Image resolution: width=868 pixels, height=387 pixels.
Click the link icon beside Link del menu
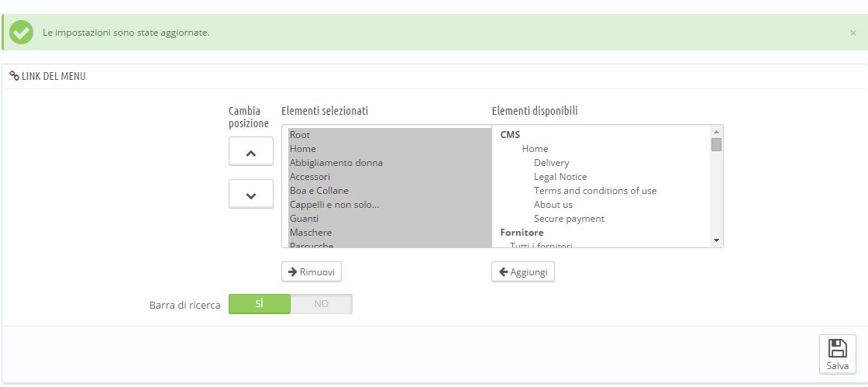point(14,76)
